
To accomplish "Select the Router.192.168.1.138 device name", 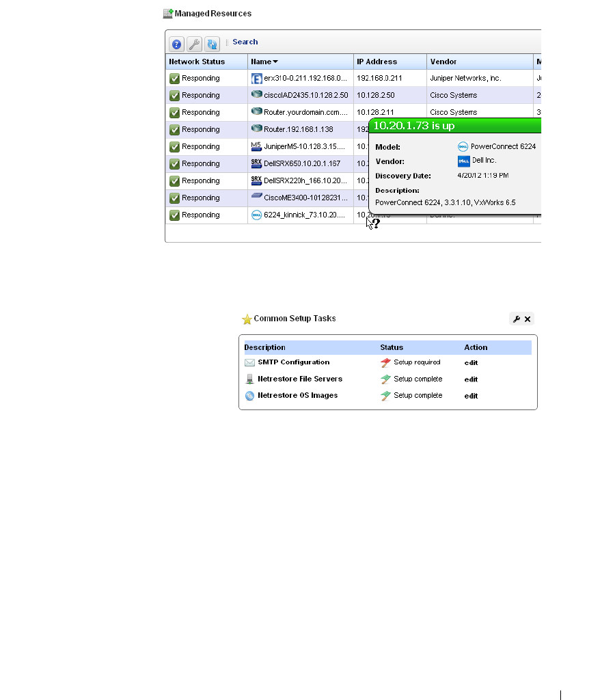I will point(298,129).
